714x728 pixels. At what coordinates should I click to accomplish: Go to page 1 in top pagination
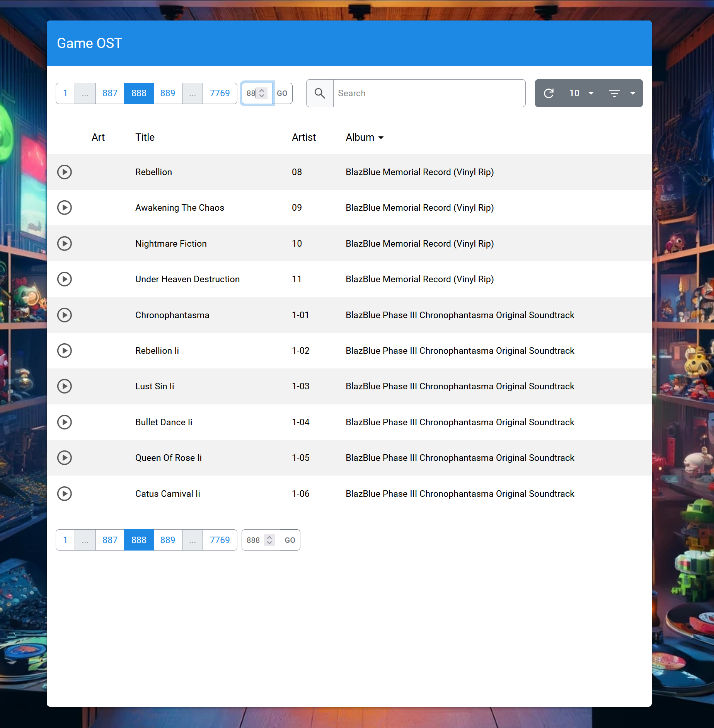pyautogui.click(x=65, y=93)
